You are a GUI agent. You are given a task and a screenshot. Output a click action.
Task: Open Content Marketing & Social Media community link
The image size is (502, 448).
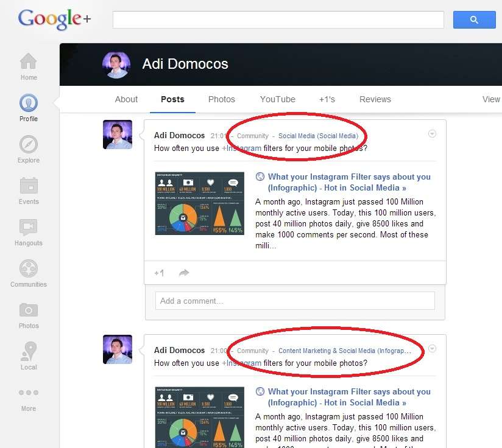click(x=344, y=351)
